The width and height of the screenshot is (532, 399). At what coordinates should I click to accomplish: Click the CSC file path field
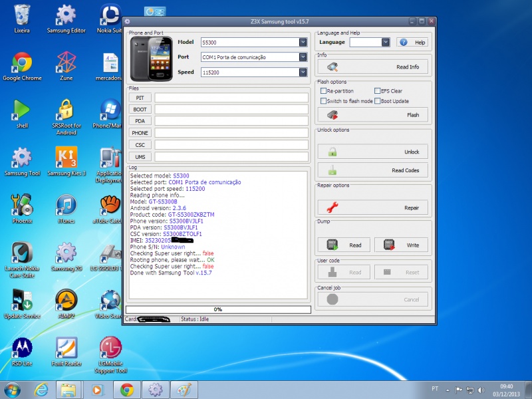[x=231, y=145]
